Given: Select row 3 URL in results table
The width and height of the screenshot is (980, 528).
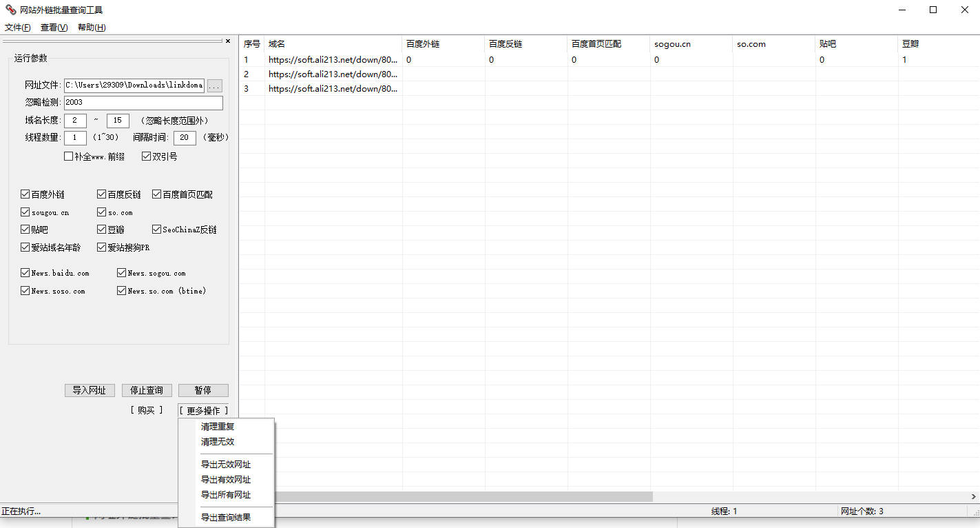Looking at the screenshot, I should click(x=333, y=88).
